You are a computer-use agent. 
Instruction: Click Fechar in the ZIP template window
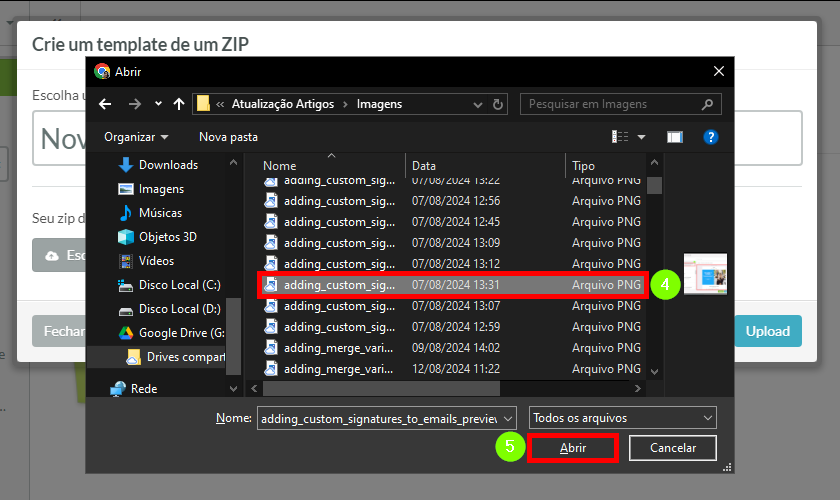59,331
